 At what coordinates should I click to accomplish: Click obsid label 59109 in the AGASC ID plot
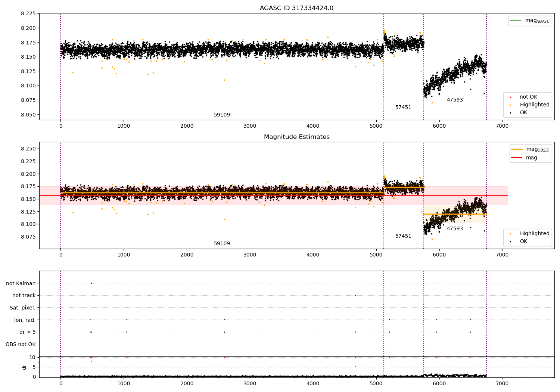point(222,115)
